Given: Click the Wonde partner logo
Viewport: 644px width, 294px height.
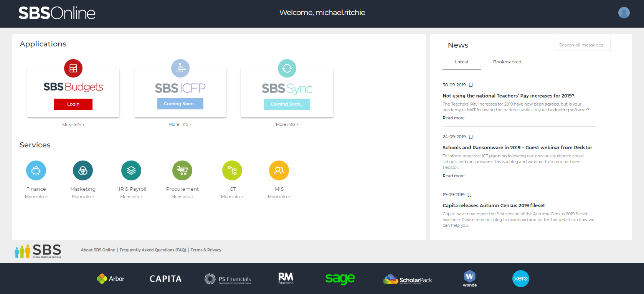Looking at the screenshot, I should 470,279.
